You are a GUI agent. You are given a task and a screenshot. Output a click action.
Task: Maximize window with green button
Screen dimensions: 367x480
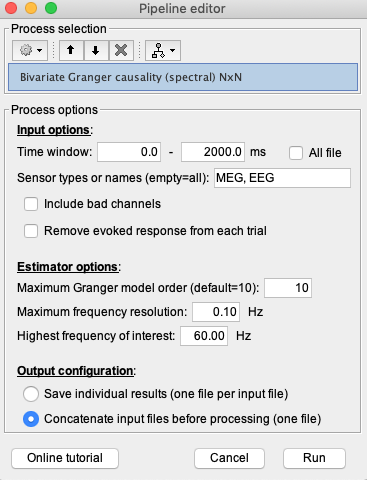point(51,8)
